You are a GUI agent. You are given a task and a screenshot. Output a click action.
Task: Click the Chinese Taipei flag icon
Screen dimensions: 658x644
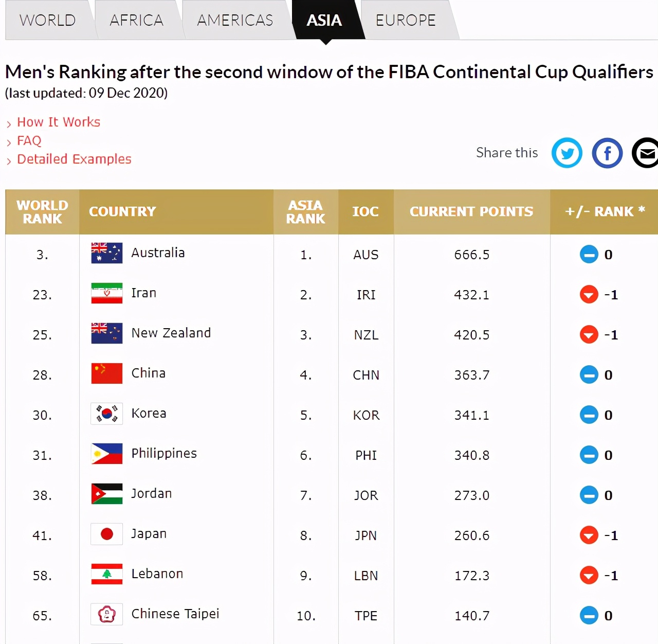tap(107, 614)
